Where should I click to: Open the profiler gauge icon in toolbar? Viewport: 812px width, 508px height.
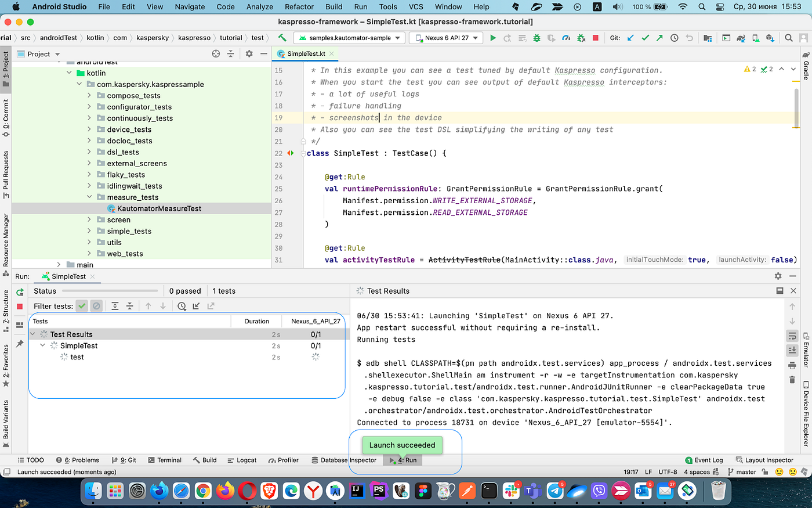[566, 38]
